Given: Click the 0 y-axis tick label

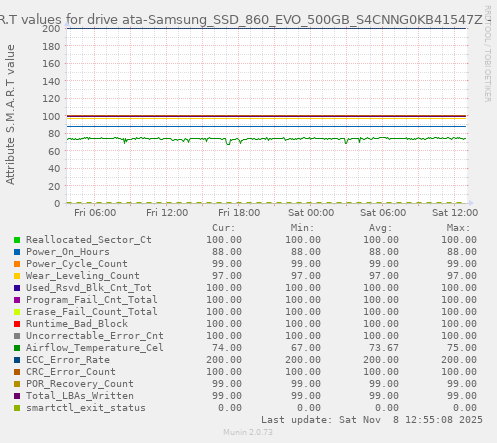Looking at the screenshot, I should (x=57, y=204).
